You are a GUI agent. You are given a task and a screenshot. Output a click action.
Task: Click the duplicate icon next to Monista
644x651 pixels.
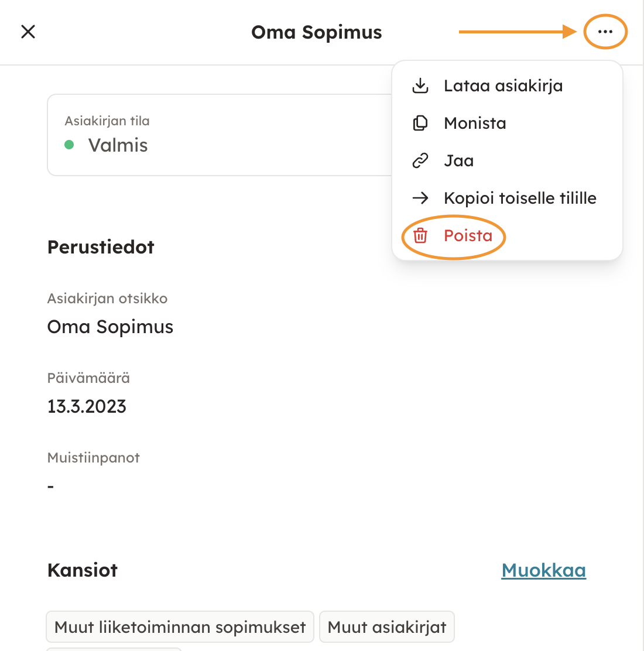tap(420, 124)
